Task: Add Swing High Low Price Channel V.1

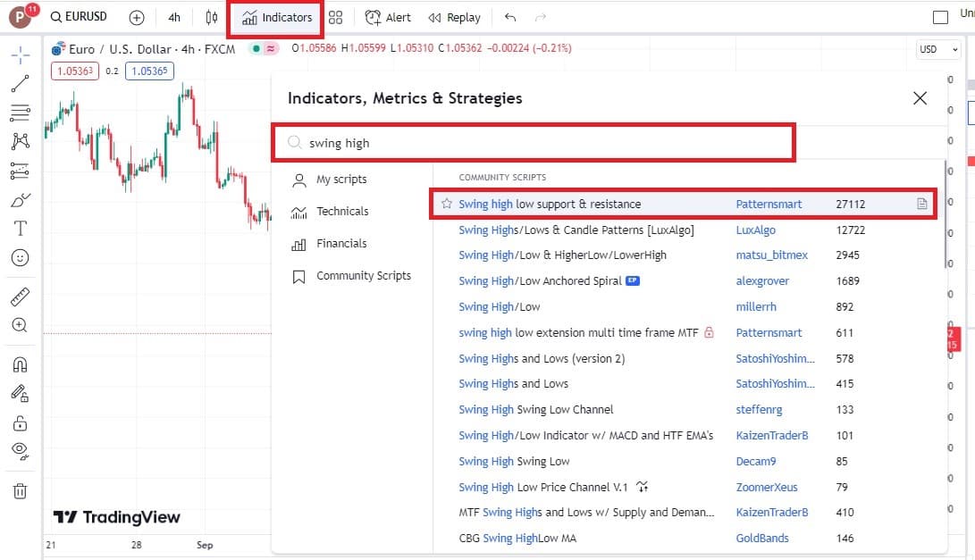Action: 543,488
